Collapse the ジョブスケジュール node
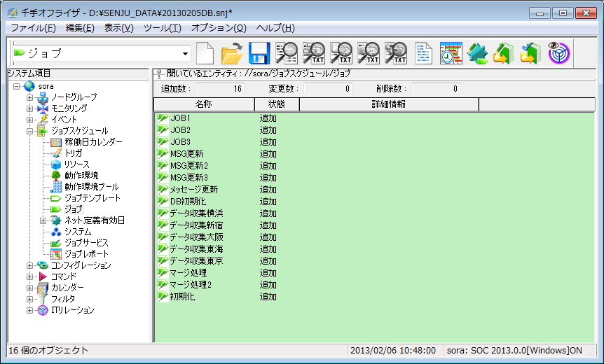Image resolution: width=604 pixels, height=364 pixels. click(x=29, y=131)
